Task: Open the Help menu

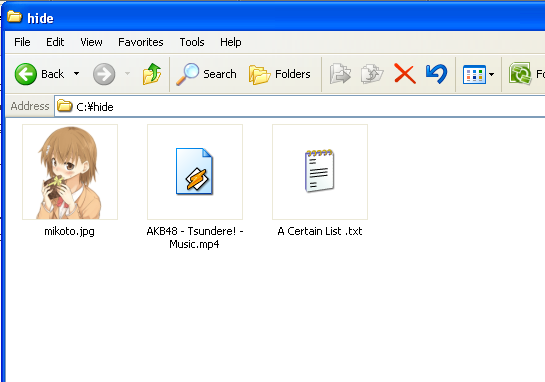Action: tap(230, 42)
